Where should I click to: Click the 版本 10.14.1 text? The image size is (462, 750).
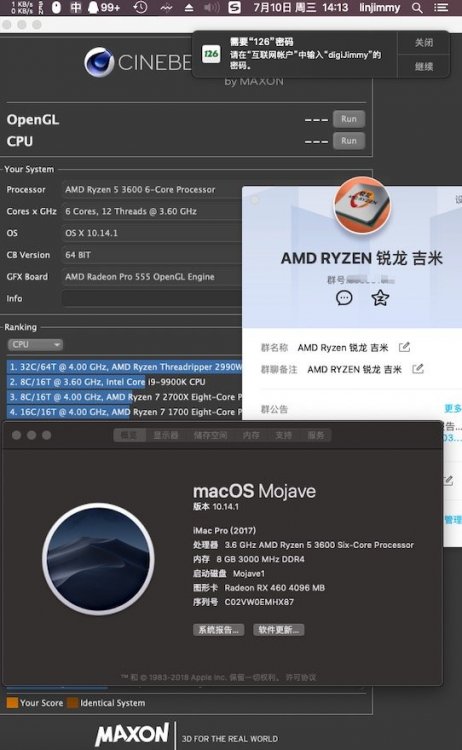point(216,507)
